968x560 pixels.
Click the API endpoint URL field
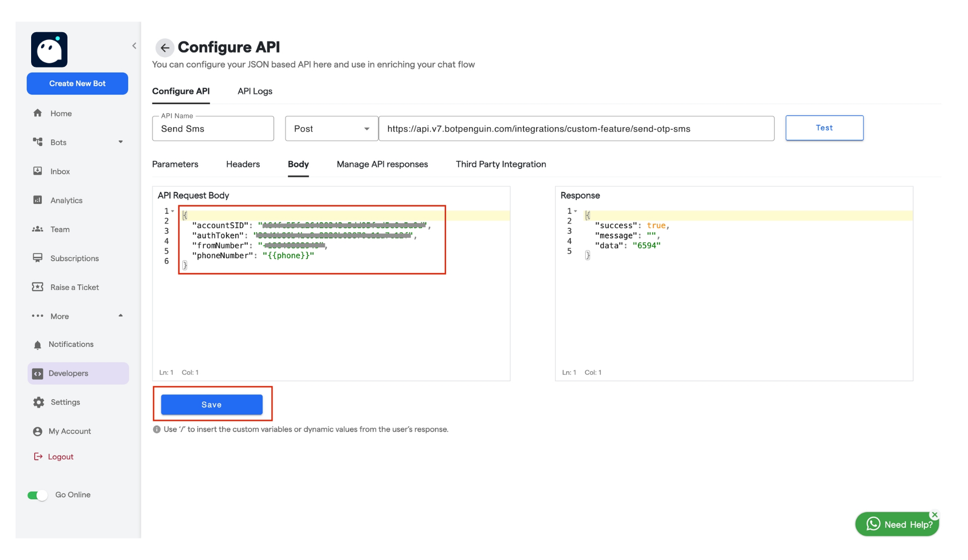pos(577,129)
